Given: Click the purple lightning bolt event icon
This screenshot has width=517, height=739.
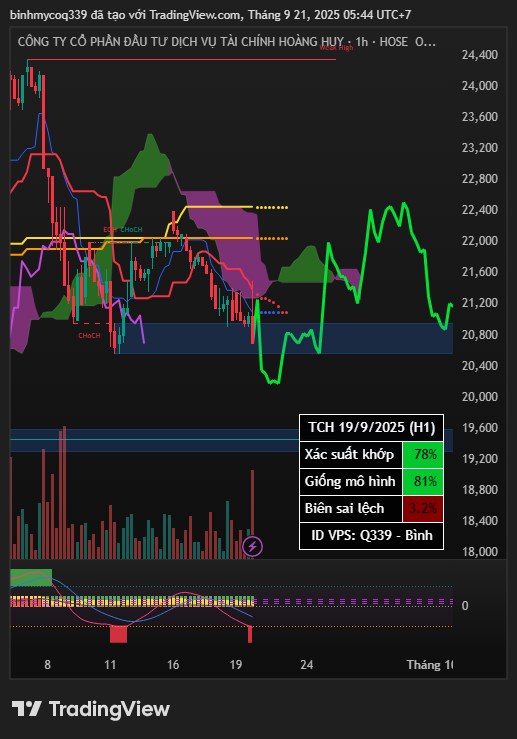Looking at the screenshot, I should (x=253, y=546).
